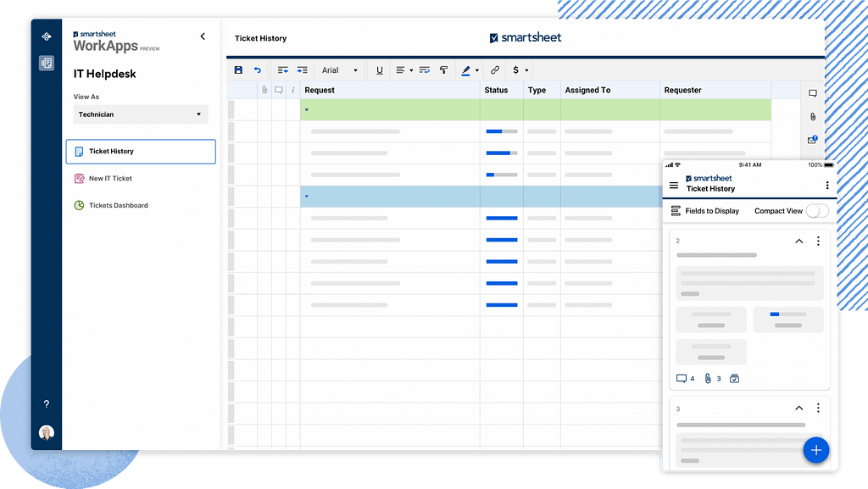The width and height of the screenshot is (868, 489).
Task: Open mobile header three-dot menu
Action: pos(827,186)
